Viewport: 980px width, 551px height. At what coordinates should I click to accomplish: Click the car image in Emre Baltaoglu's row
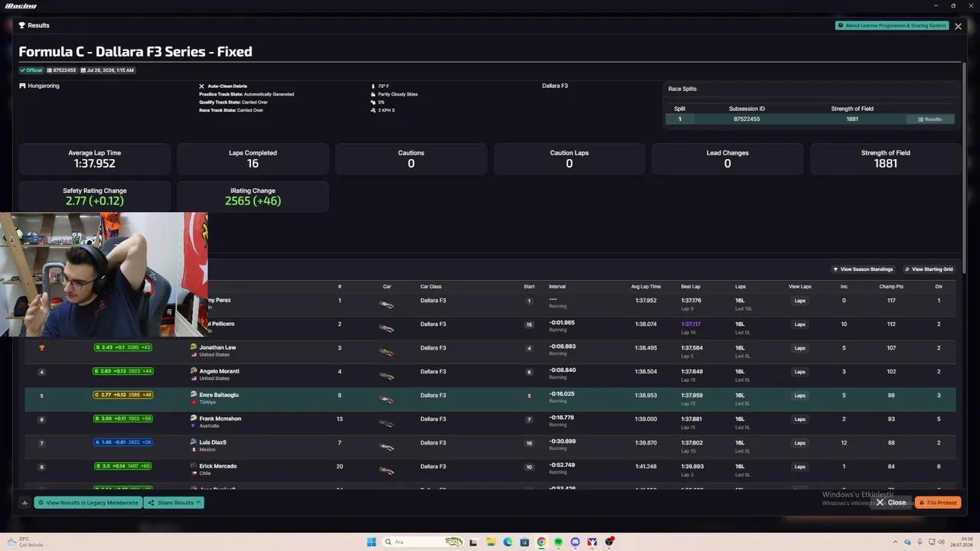(387, 399)
